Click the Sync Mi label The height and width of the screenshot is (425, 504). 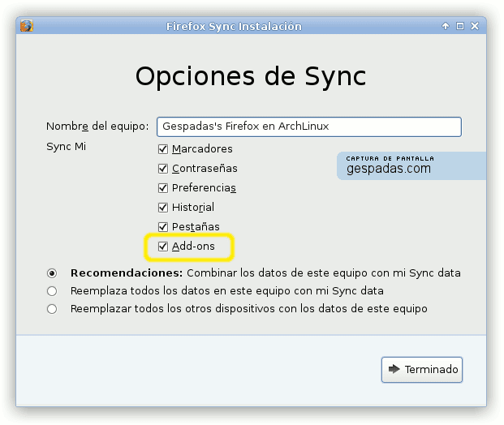coord(67,147)
